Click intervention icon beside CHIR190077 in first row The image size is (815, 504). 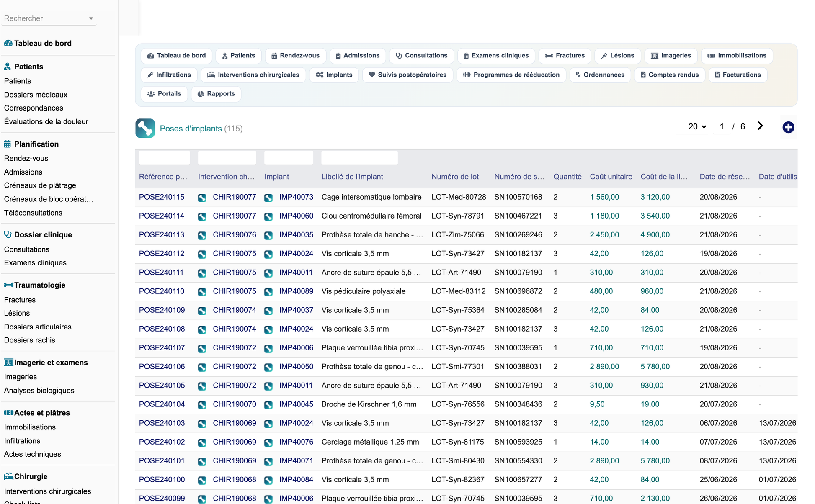(x=202, y=198)
